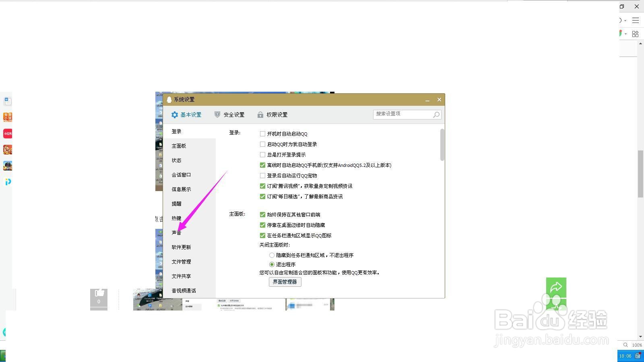Open the cartoon character game sidebar icon
The width and height of the screenshot is (644, 362).
8,150
